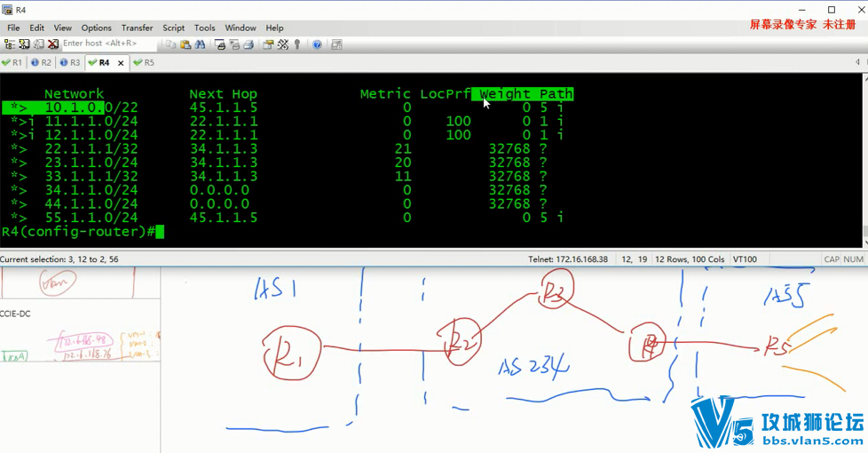
Task: Click the Print Selection toolbar icon
Action: click(x=234, y=44)
